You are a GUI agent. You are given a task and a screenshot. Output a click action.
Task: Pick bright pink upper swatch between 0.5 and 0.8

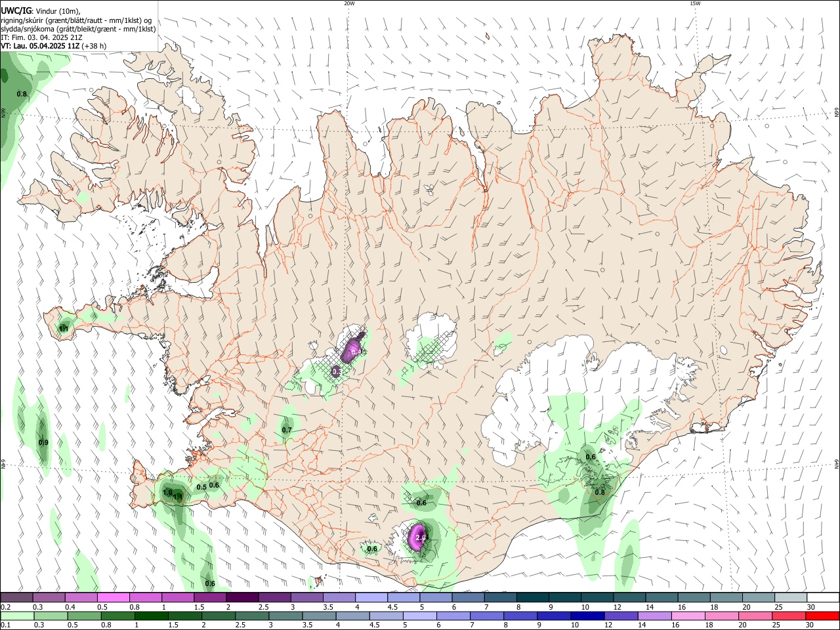coord(113,597)
